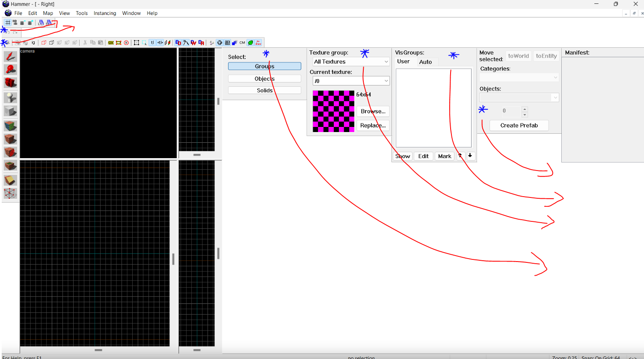644x359 pixels.
Task: Open the Toggle Texture Application tool
Action: [10, 126]
